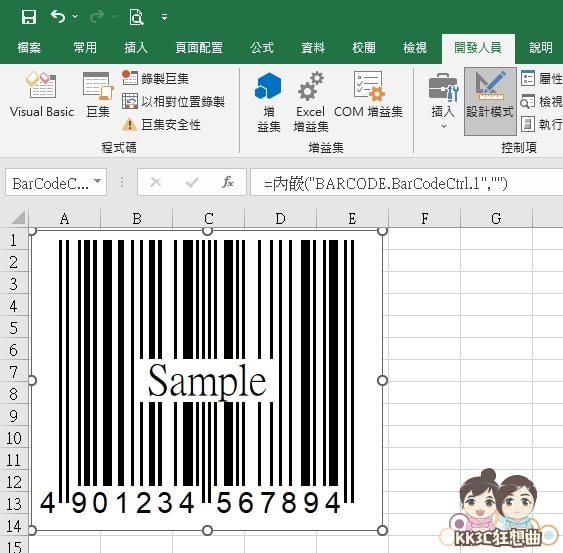This screenshot has width=563, height=553.
Task: Switch to the 校閱 tab
Action: [364, 47]
